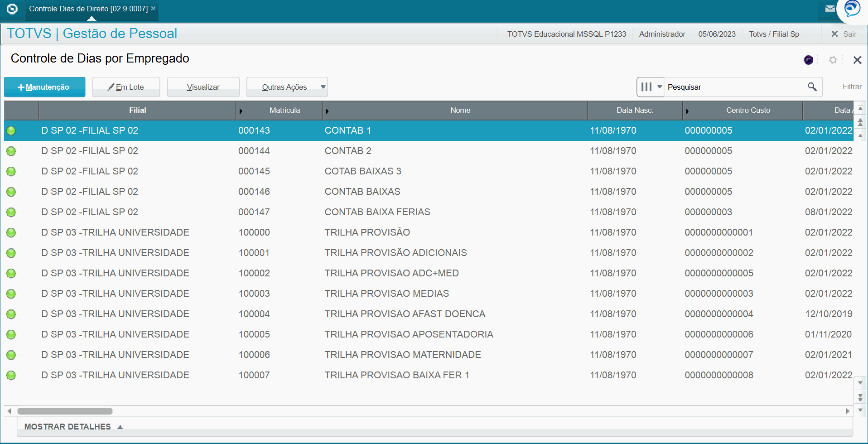Sort by the Data Nasc. column header

(634, 111)
